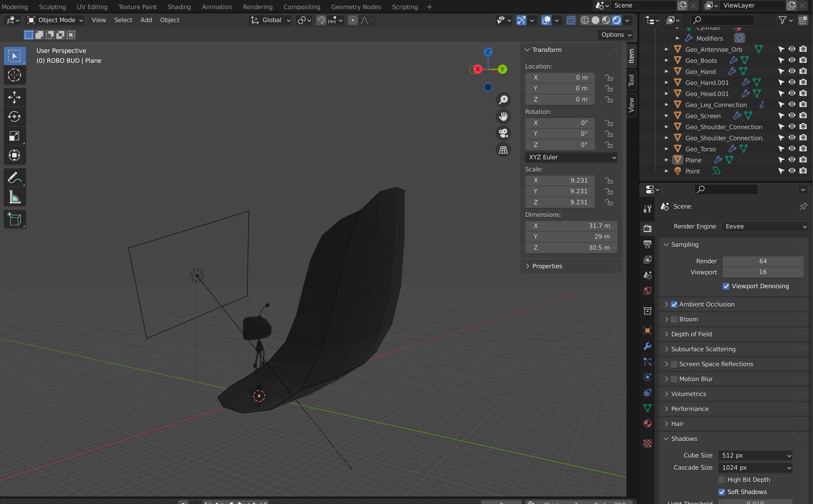Open Render Engine dropdown
This screenshot has width=813, height=504.
point(765,226)
